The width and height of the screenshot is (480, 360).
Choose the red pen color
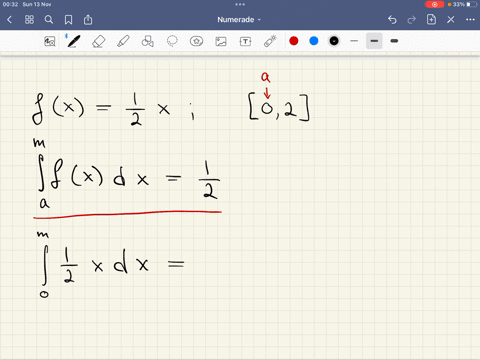pyautogui.click(x=294, y=41)
